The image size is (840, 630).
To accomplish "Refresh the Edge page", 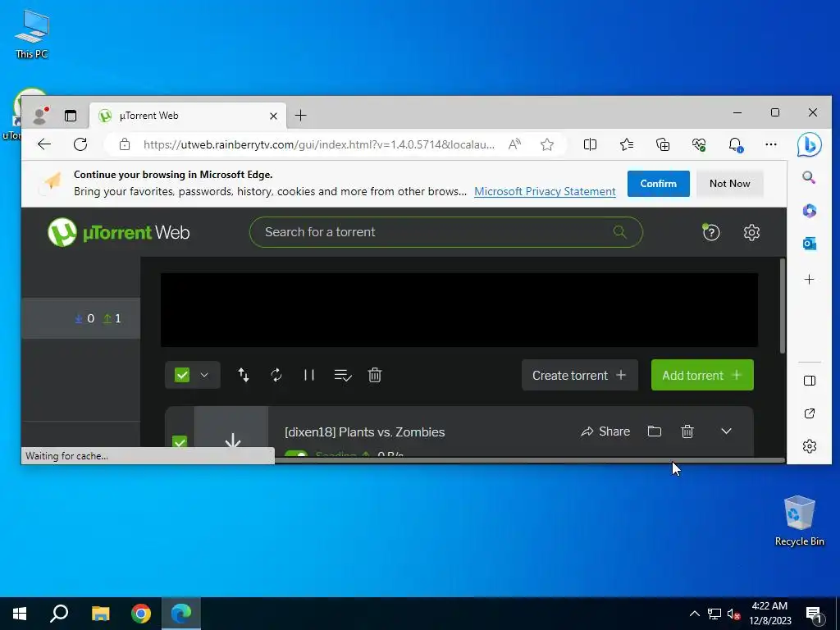I will pos(80,144).
